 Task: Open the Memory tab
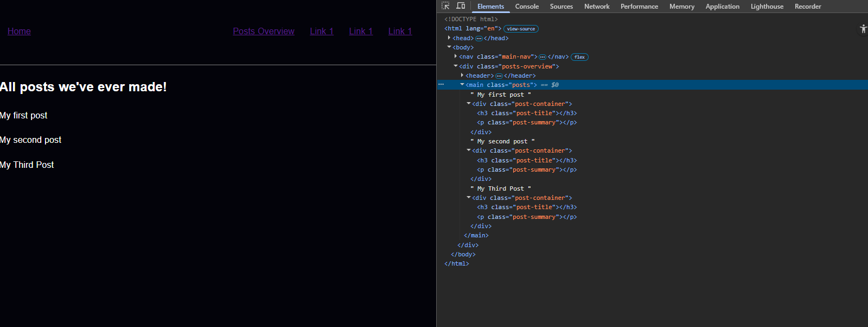click(x=682, y=7)
